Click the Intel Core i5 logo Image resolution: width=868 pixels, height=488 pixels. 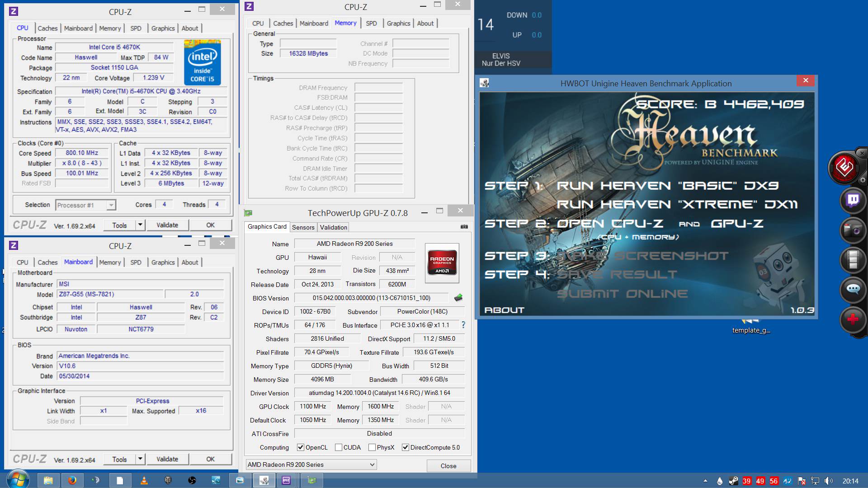[202, 63]
